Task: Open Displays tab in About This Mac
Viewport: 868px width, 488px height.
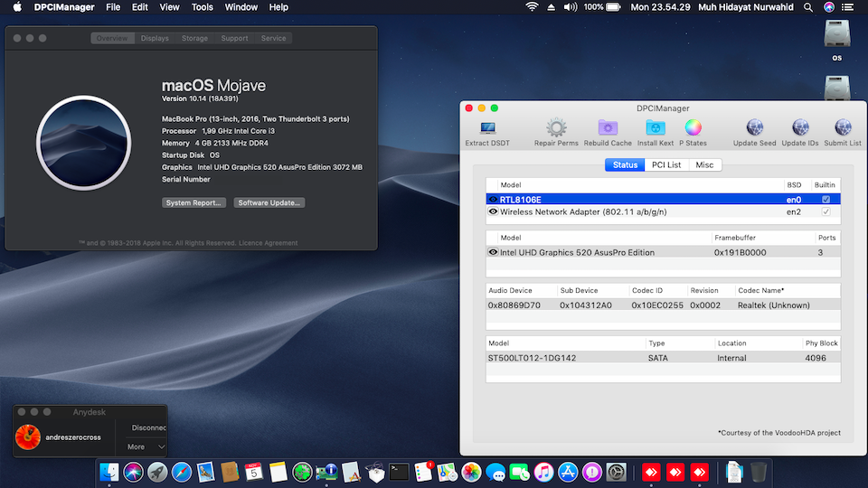Action: (x=155, y=38)
